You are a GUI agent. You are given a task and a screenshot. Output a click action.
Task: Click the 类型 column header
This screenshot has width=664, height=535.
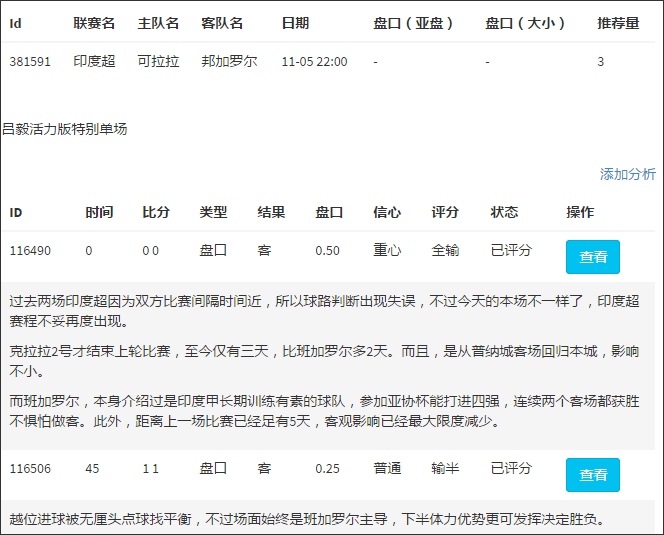[213, 212]
